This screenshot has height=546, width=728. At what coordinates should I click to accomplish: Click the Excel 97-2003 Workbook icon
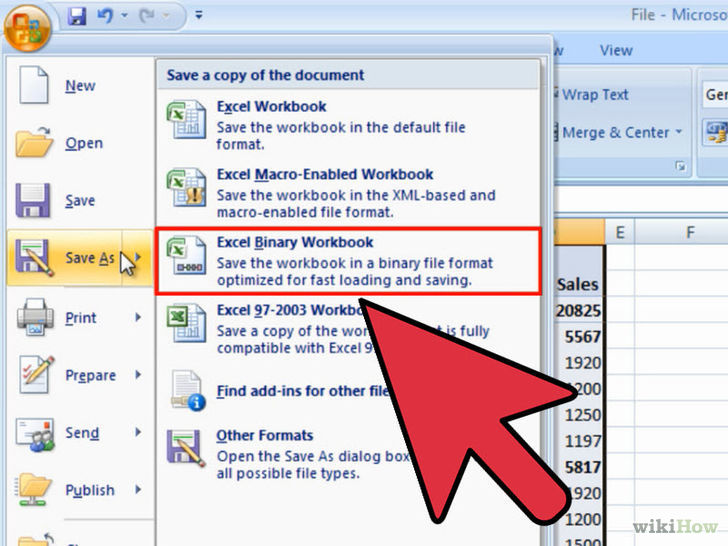pyautogui.click(x=186, y=323)
